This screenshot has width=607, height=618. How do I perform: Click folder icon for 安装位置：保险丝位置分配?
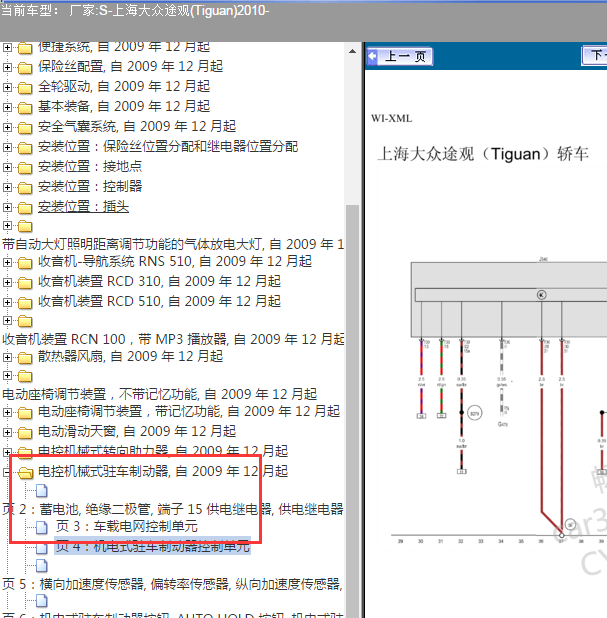(x=25, y=148)
